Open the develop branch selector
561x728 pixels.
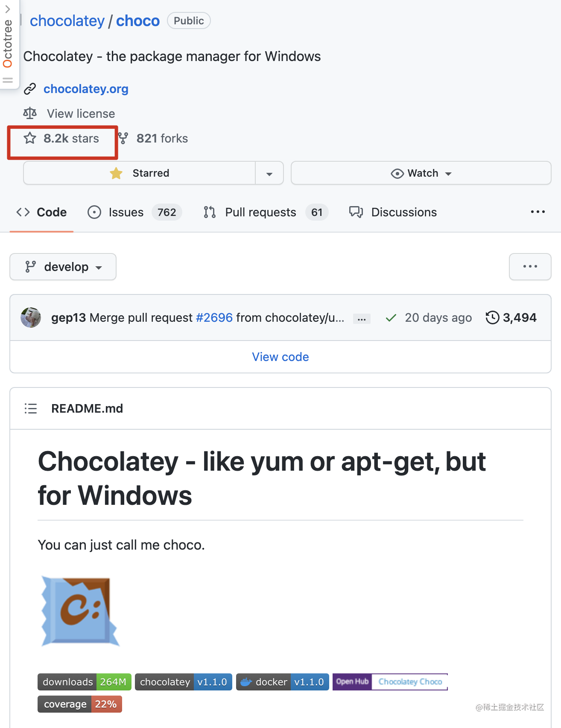[63, 267]
